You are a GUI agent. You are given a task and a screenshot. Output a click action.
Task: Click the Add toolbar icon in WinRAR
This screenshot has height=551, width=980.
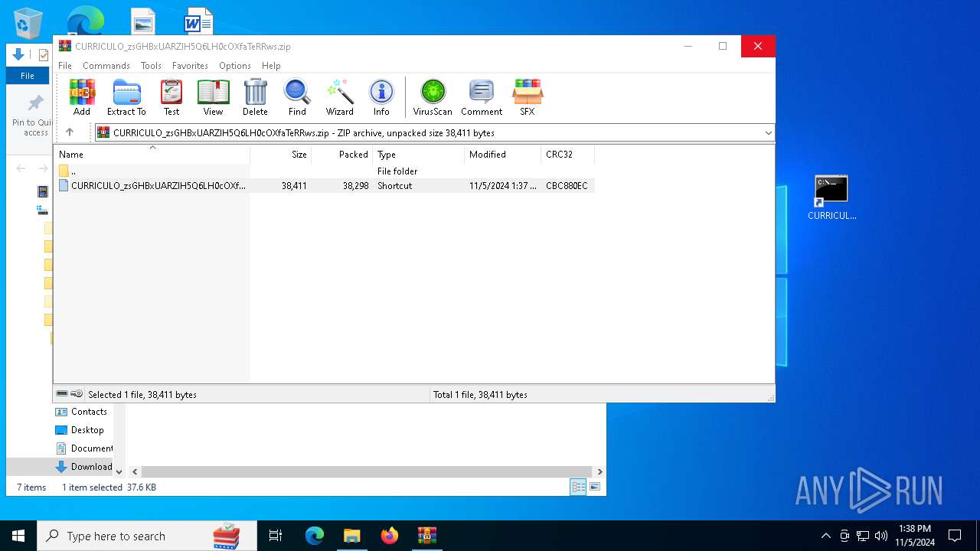point(82,97)
